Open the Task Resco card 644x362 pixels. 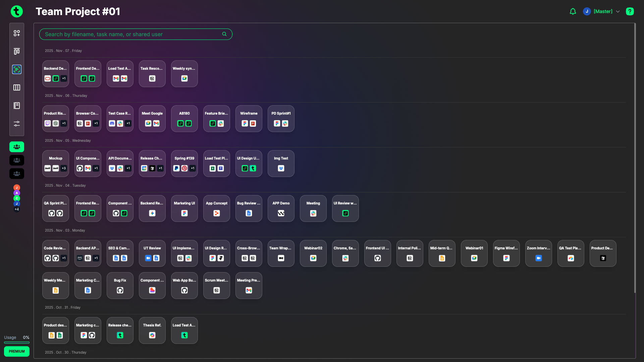tap(152, 74)
